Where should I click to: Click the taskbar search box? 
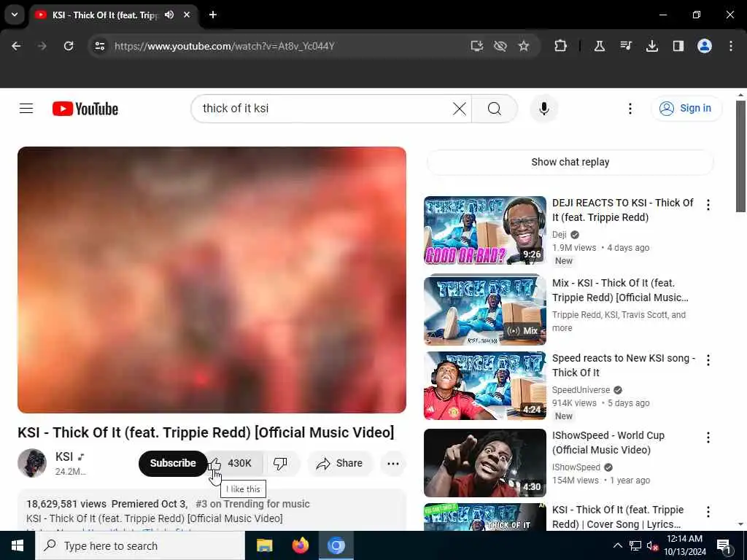pos(140,545)
